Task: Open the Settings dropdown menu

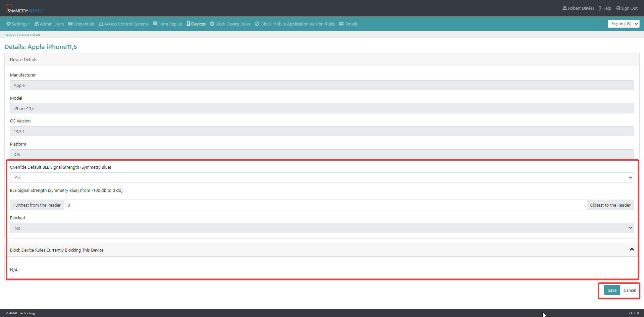Action: click(18, 24)
